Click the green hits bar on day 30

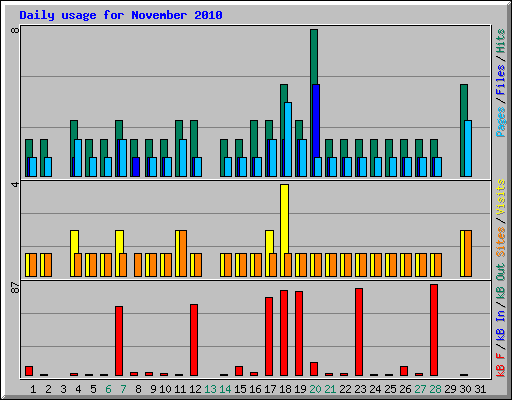464,102
